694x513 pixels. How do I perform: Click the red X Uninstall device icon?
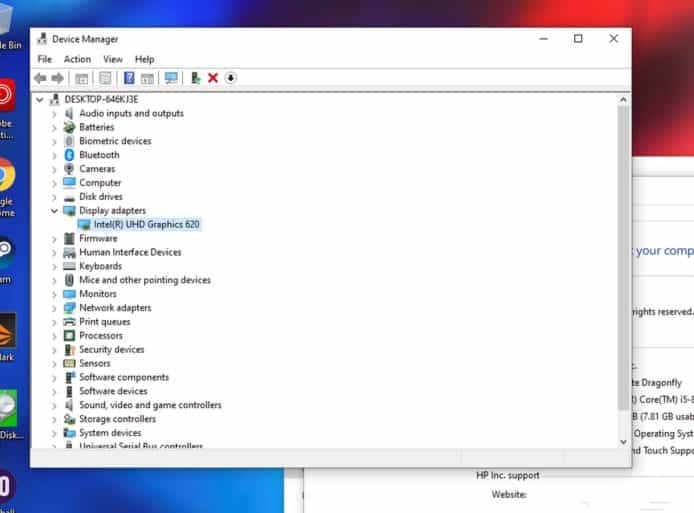pos(213,78)
